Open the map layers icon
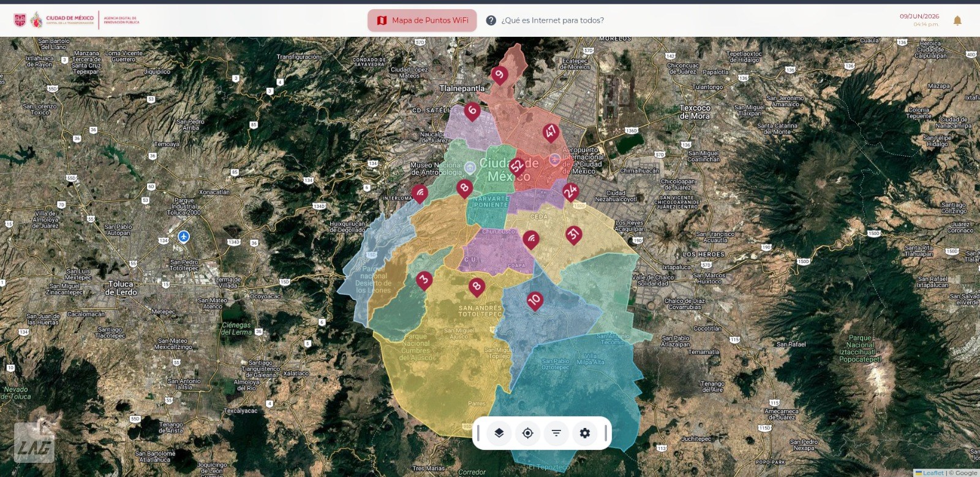This screenshot has width=980, height=477. coord(499,433)
